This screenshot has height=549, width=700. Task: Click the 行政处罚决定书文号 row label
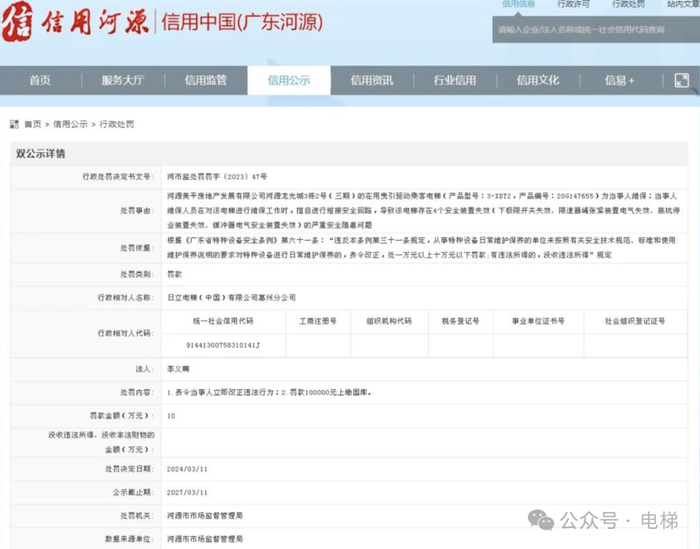click(118, 177)
